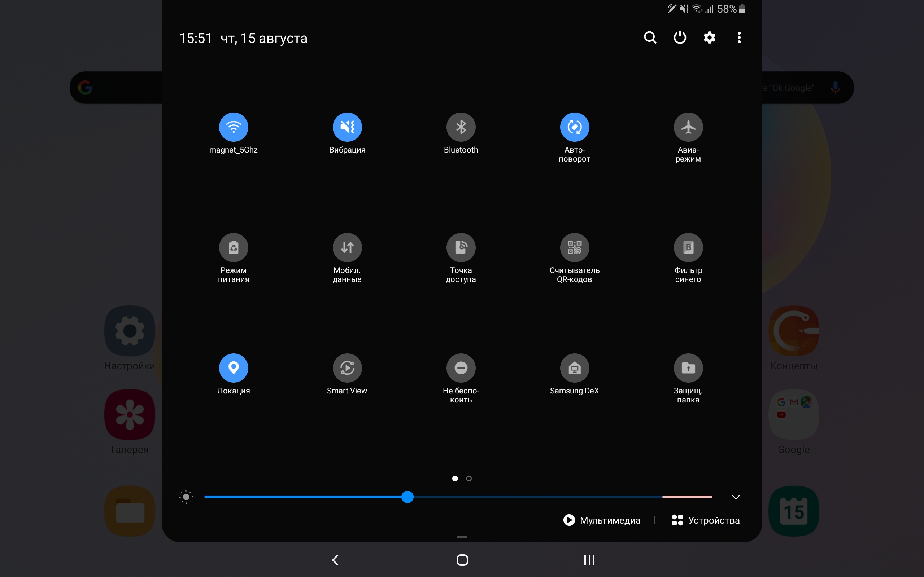The width and height of the screenshot is (924, 577).
Task: Open Samsung DeX tile
Action: pyautogui.click(x=574, y=368)
